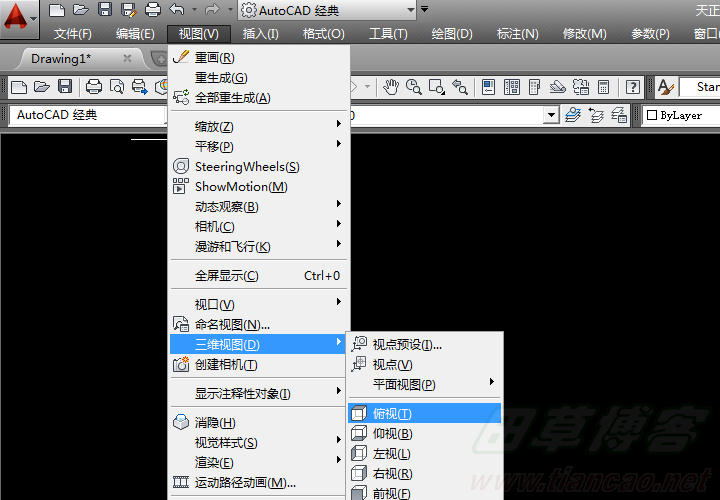Open the workspace combo box showing AutoCAD 经典

point(87,115)
